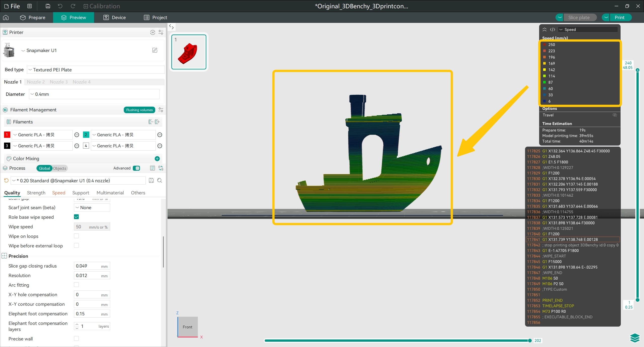Open options for filament 1 Generic PLA
644x347 pixels.
(x=77, y=135)
